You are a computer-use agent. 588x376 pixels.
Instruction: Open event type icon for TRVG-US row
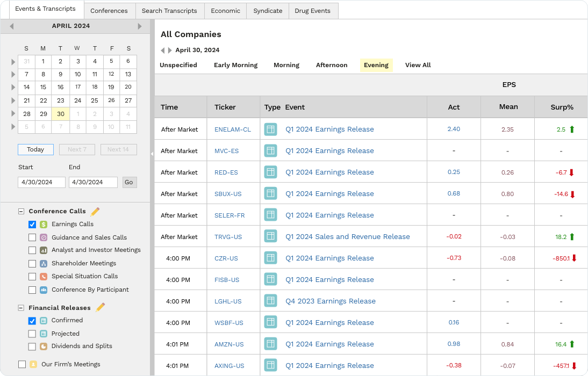tap(270, 236)
